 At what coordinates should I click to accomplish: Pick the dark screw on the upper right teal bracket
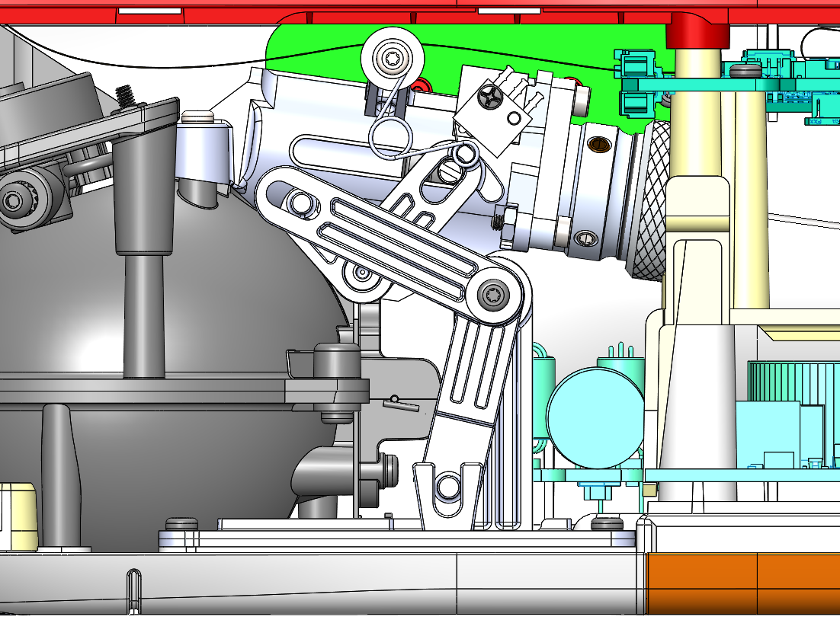(745, 69)
